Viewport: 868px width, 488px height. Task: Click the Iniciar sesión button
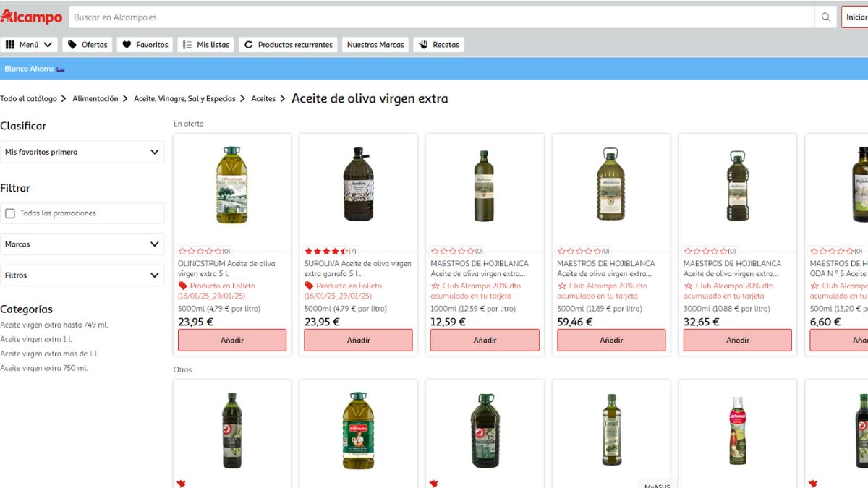[x=855, y=17]
